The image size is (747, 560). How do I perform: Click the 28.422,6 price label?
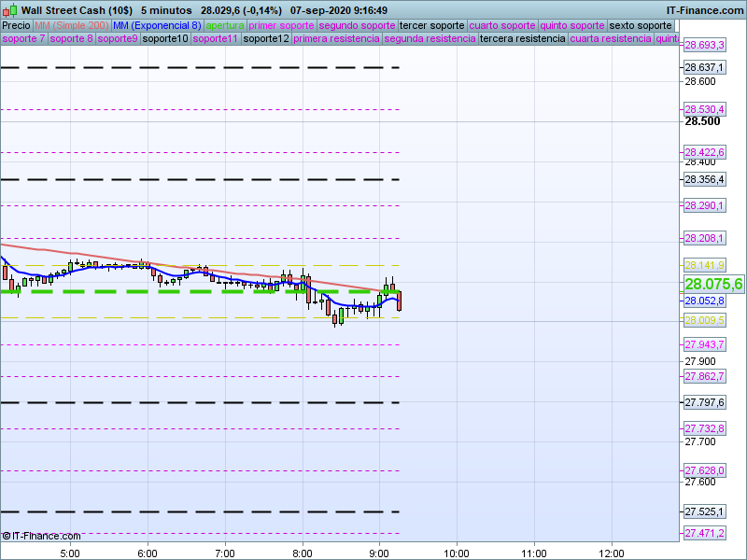704,152
